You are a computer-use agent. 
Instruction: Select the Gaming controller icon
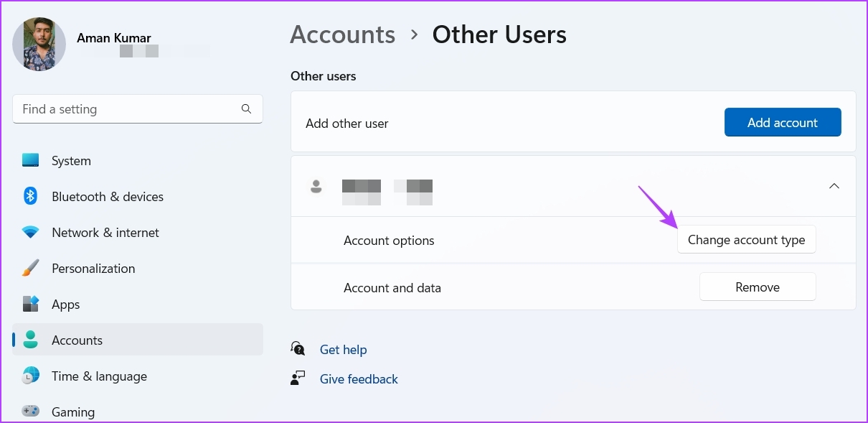[30, 412]
